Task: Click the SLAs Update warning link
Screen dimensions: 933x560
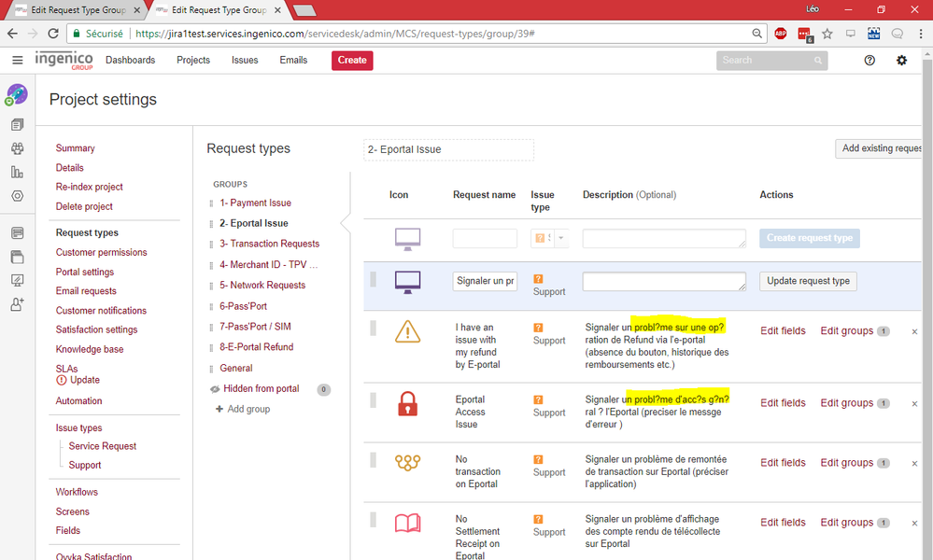Action: 78,380
